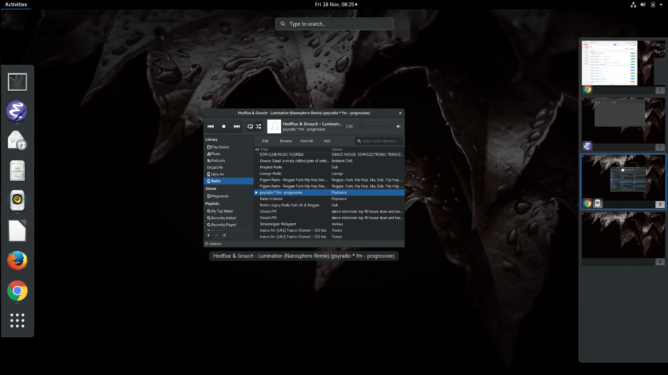Open Recently Played playlist
The height and width of the screenshot is (375, 668).
tap(229, 225)
